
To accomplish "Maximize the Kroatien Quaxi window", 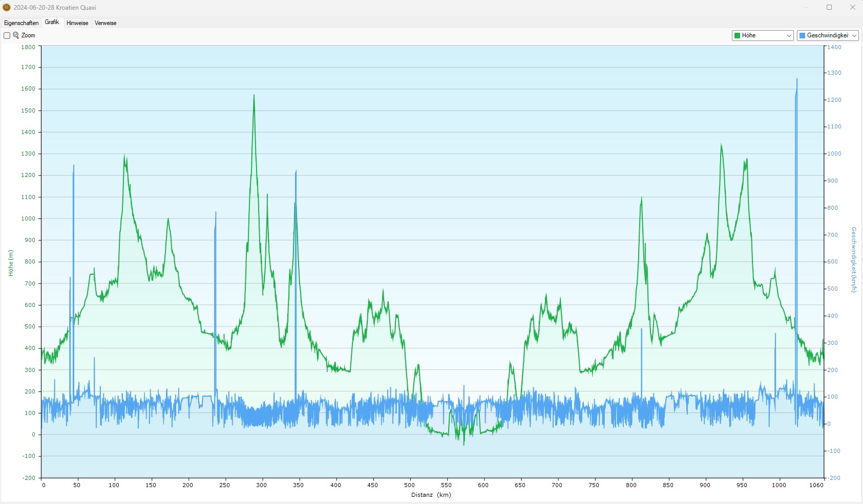I will (829, 7).
